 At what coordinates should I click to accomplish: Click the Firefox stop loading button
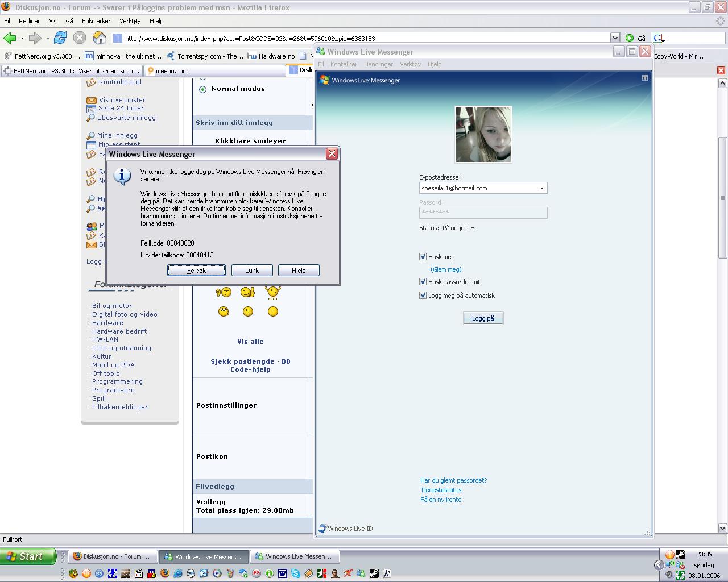(x=80, y=38)
